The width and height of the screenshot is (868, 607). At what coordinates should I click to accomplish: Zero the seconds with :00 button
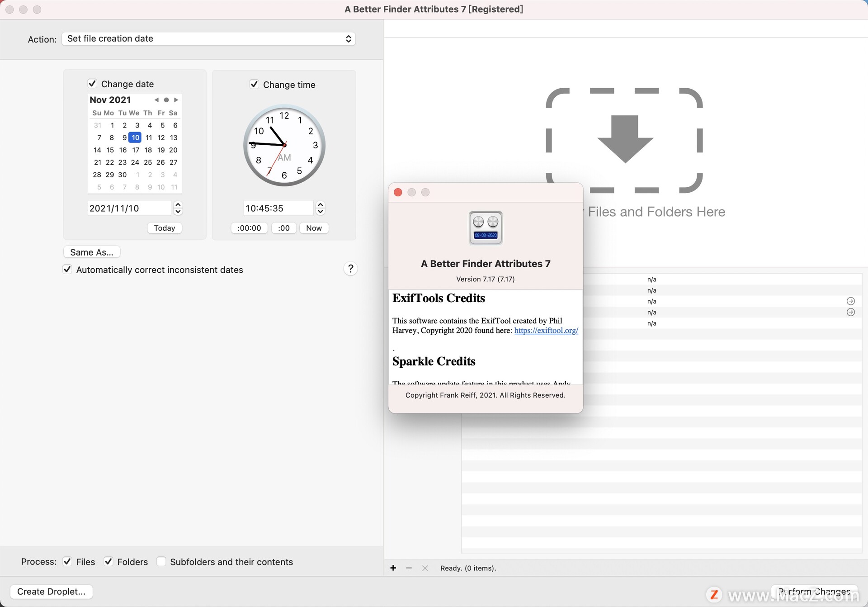(x=284, y=228)
